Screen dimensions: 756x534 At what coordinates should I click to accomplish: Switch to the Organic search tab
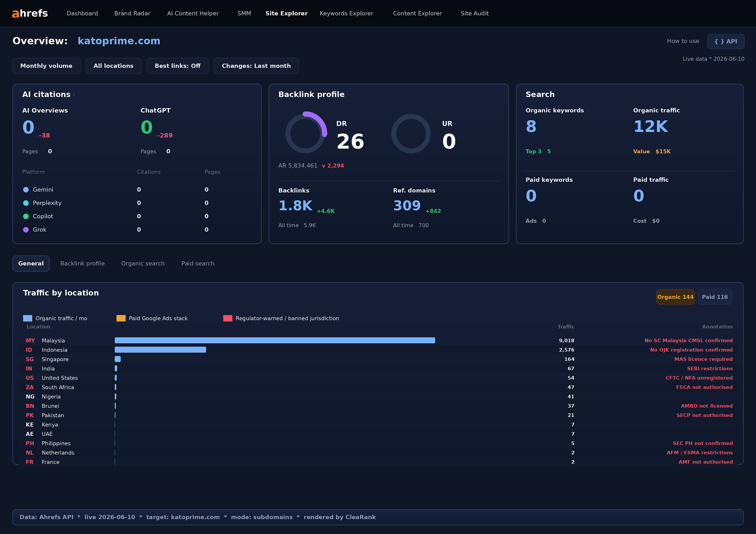pyautogui.click(x=143, y=263)
